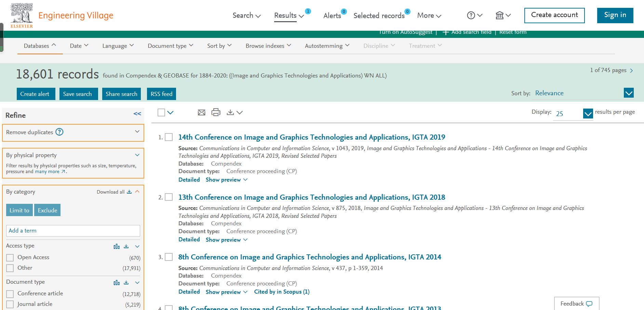Email selected records envelope icon
This screenshot has width=644, height=310.
pyautogui.click(x=202, y=112)
